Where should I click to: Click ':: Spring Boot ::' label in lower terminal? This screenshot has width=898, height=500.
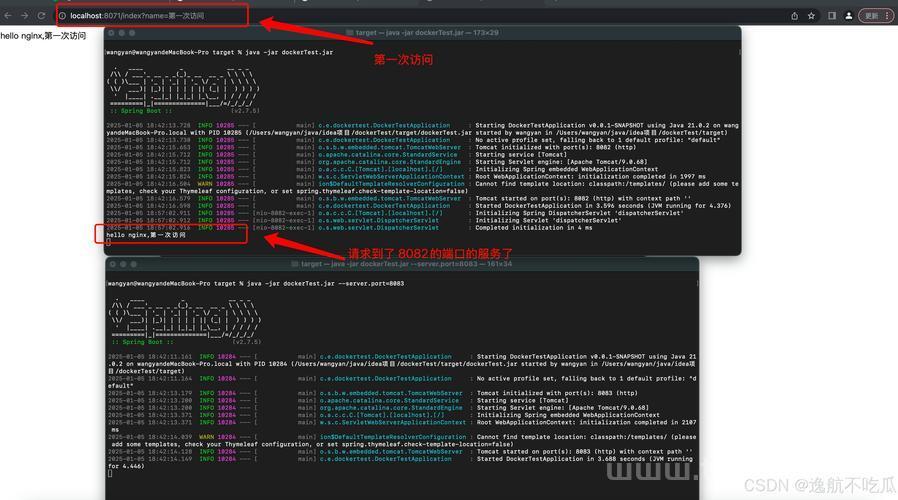click(x=141, y=342)
